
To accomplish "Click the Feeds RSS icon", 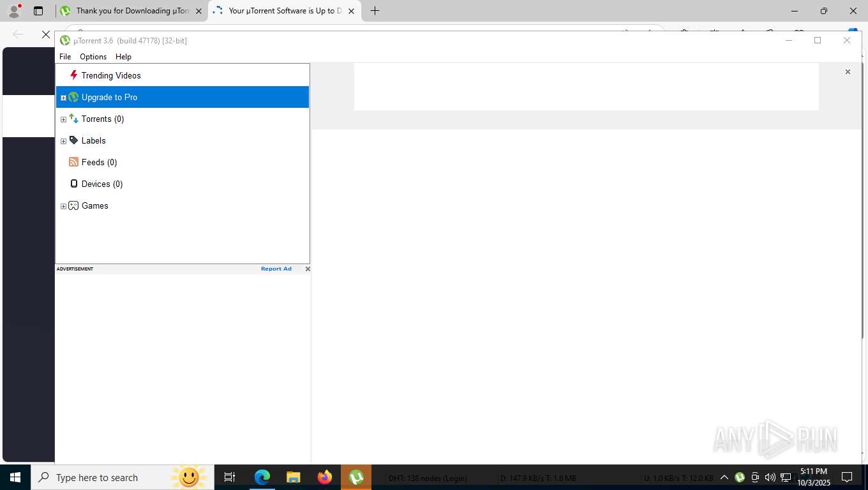I will 73,162.
